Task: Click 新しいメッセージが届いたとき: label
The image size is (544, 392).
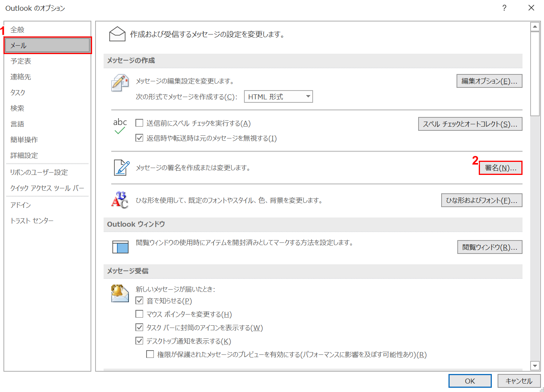Action: click(x=175, y=289)
